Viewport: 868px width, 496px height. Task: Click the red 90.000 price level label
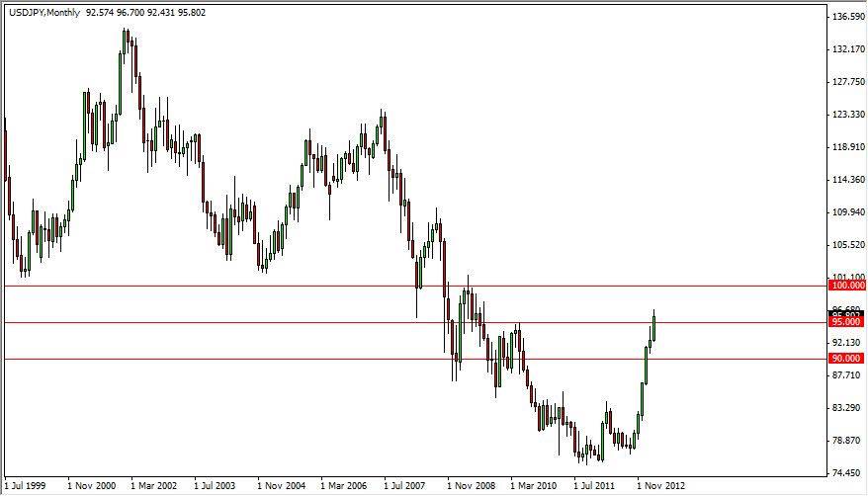tap(847, 359)
